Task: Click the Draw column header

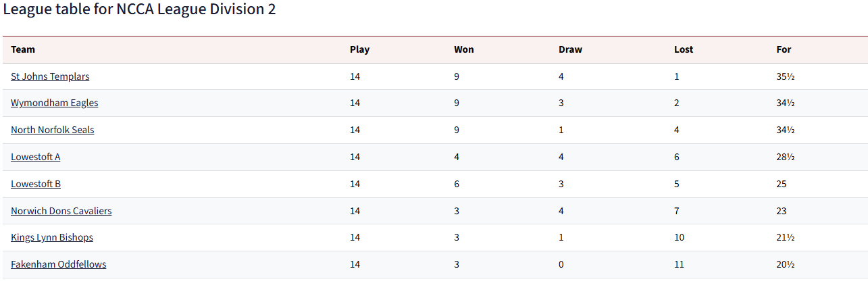Action: (570, 49)
